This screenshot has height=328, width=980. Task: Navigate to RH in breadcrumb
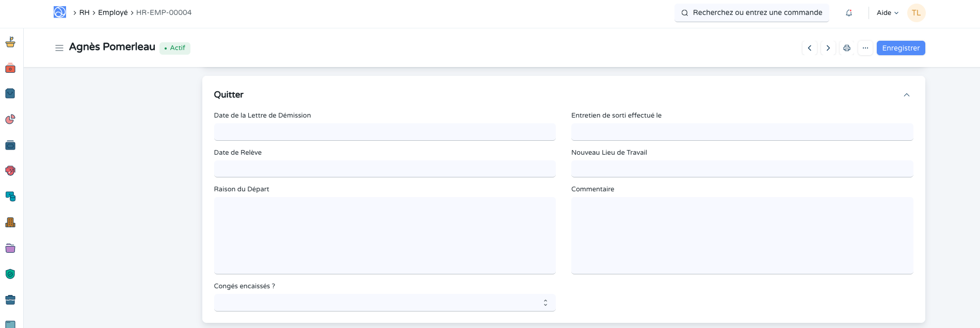[84, 12]
